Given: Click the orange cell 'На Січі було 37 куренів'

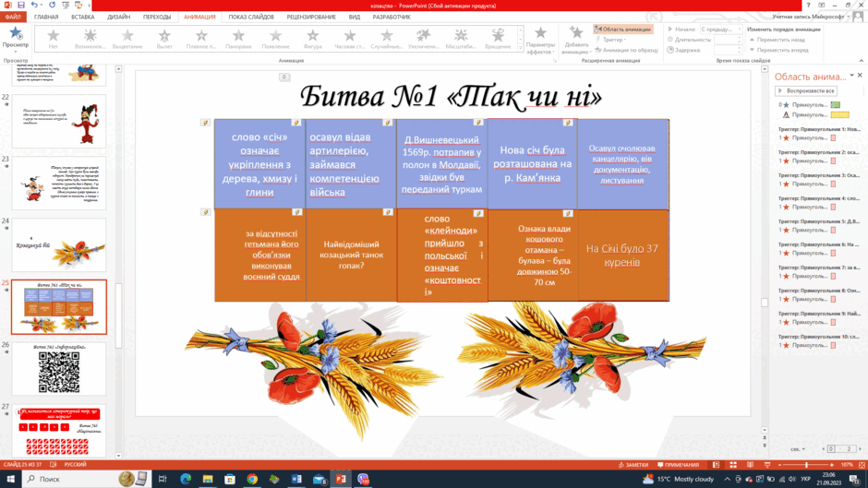Looking at the screenshot, I should coord(622,255).
